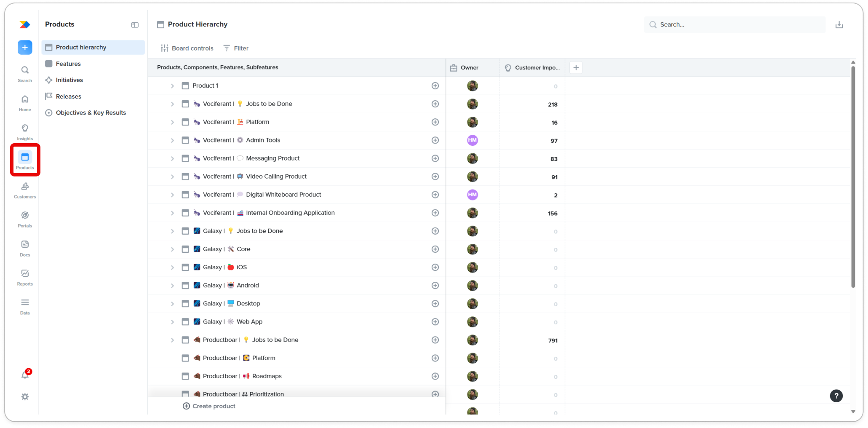Click HM owner avatar for Admin Tools
This screenshot has height=428, width=868.
tap(472, 140)
